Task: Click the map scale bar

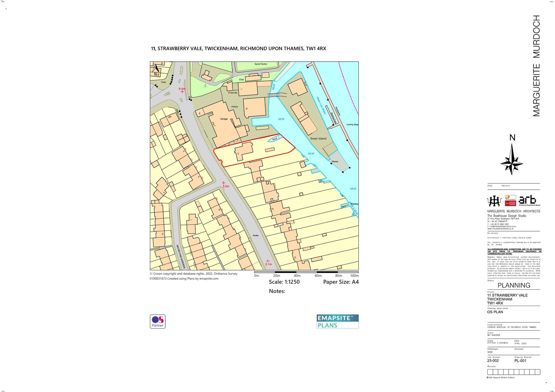Action: [306, 272]
